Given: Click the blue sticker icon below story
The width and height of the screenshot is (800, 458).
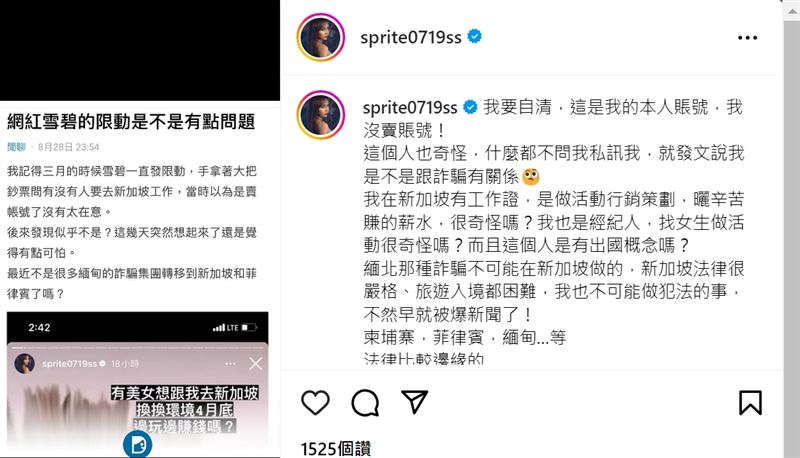Looking at the screenshot, I should click(137, 444).
